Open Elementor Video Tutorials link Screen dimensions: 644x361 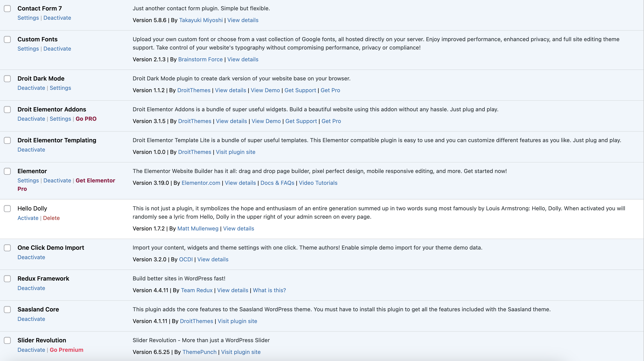point(318,183)
